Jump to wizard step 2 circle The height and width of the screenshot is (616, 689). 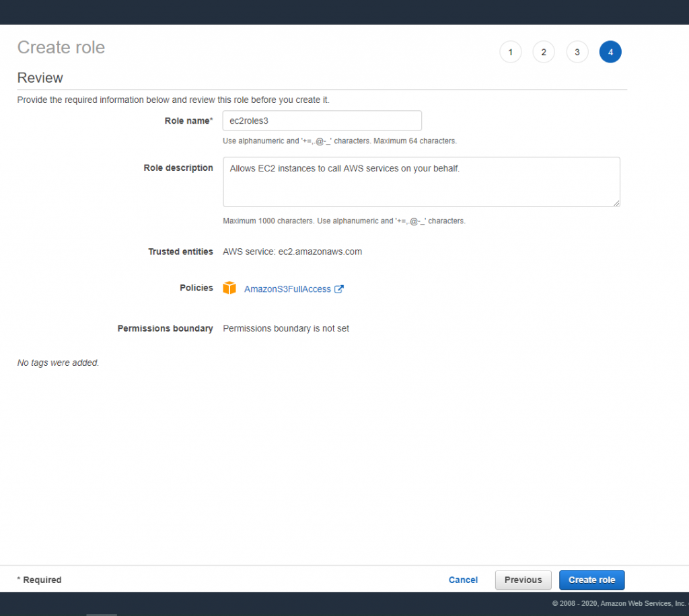coord(544,52)
